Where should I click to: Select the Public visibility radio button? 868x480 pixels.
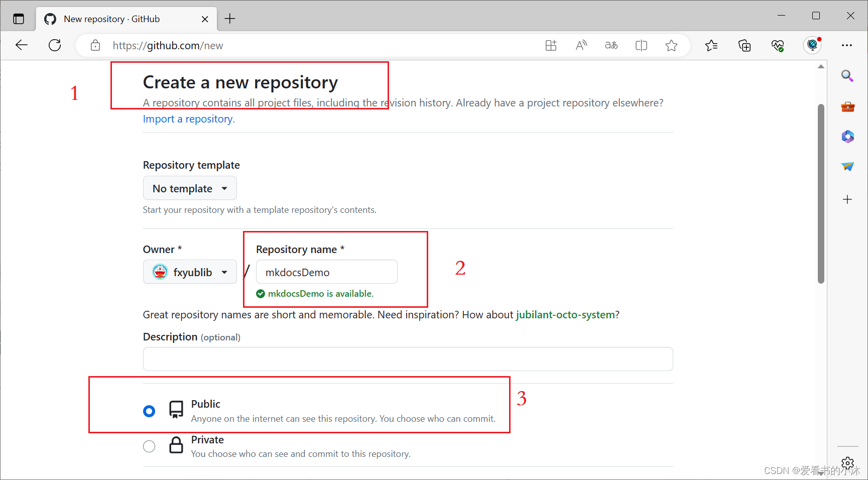tap(149, 411)
